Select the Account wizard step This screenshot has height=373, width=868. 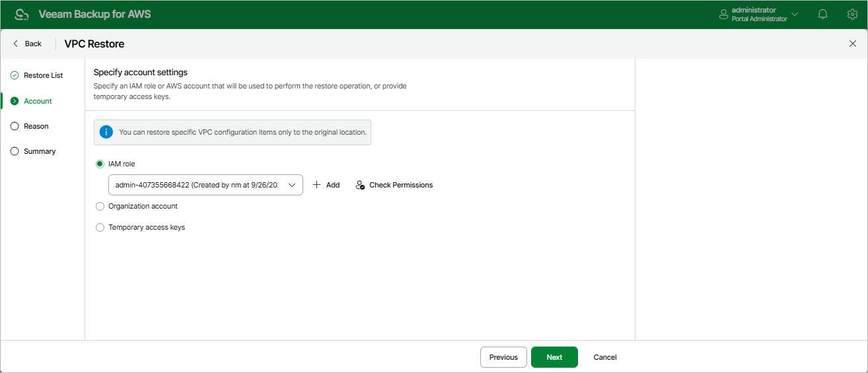click(38, 101)
